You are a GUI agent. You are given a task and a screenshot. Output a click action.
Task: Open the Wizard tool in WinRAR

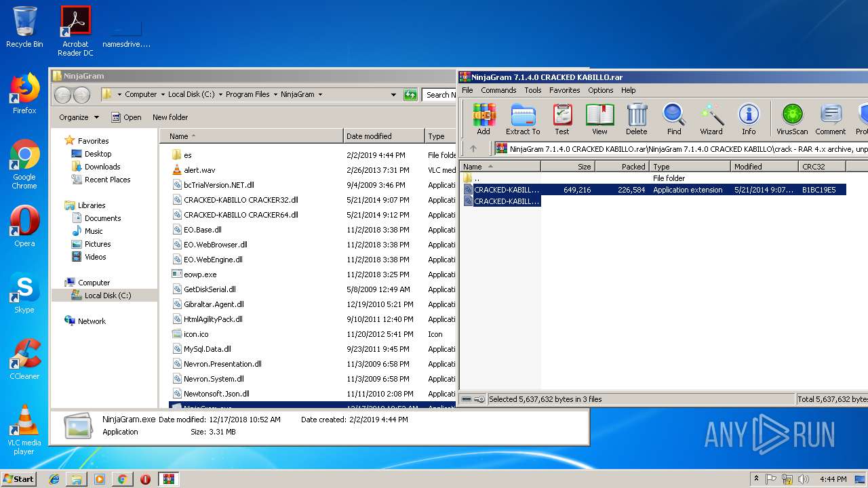711,119
